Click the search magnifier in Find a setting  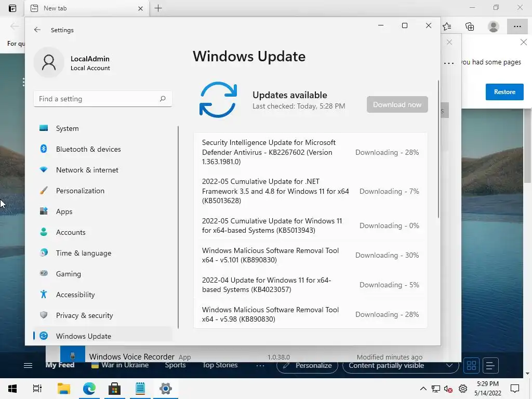coord(163,99)
